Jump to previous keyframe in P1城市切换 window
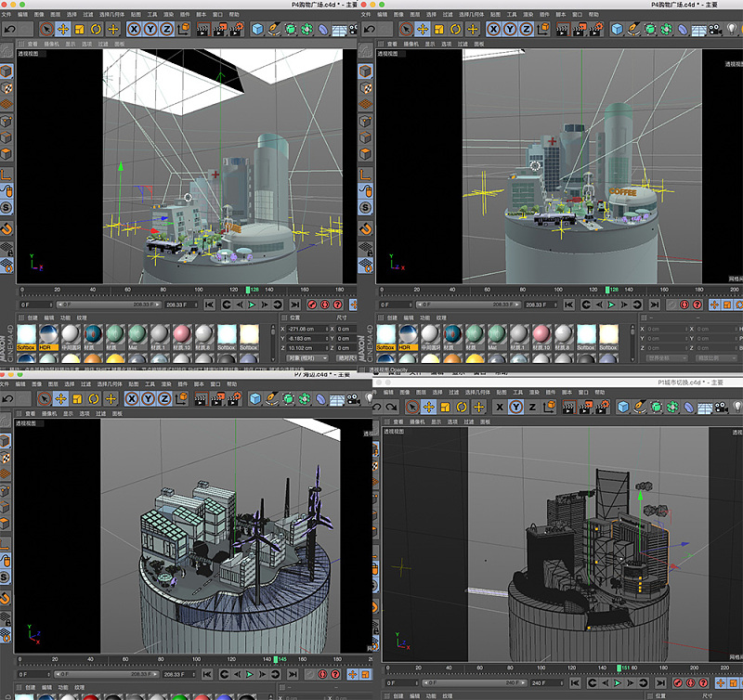This screenshot has width=743, height=700. click(x=592, y=682)
